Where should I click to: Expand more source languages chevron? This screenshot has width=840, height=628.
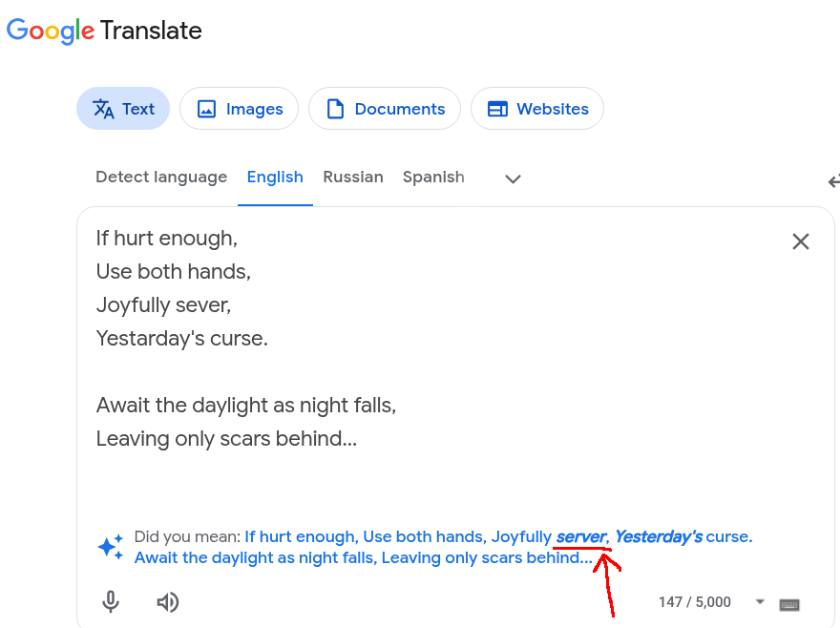coord(514,179)
